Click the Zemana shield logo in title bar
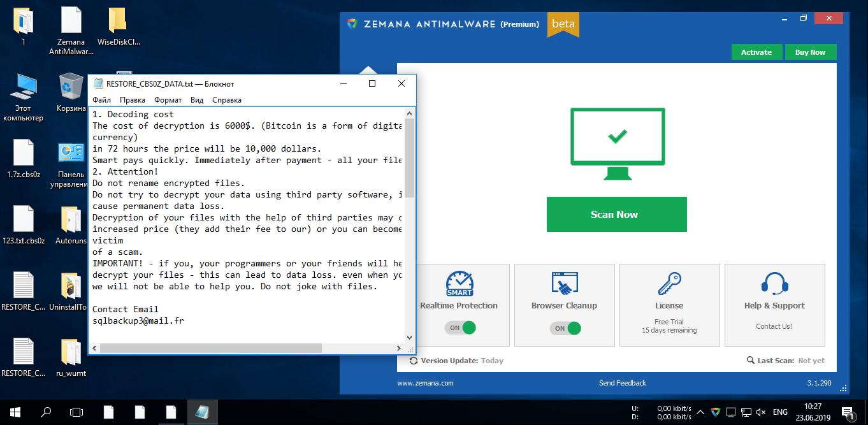The height and width of the screenshot is (425, 868). coord(352,24)
